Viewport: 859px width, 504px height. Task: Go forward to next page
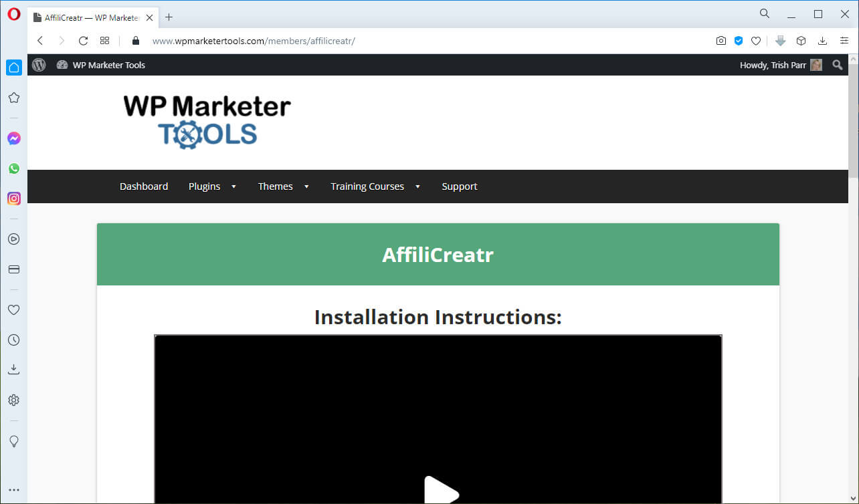62,41
